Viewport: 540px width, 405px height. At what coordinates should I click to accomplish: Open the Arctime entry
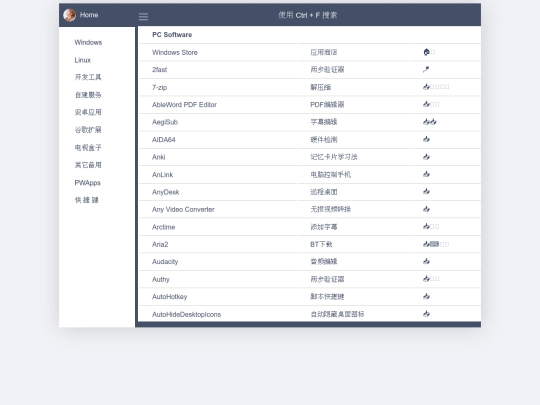[x=164, y=227]
